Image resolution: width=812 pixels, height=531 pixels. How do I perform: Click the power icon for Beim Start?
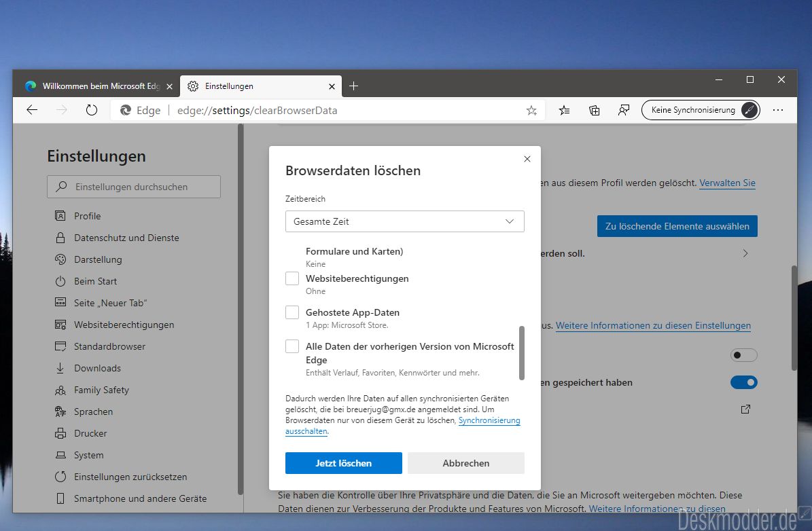tap(60, 281)
